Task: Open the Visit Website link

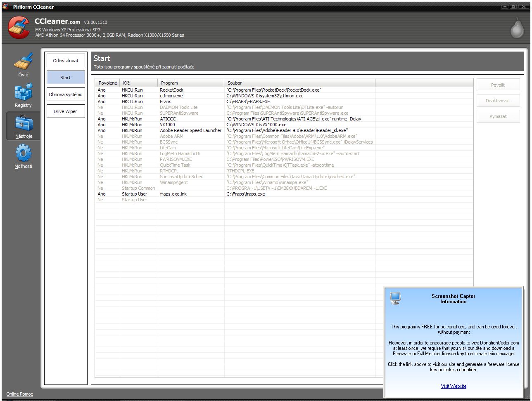Action: (454, 386)
